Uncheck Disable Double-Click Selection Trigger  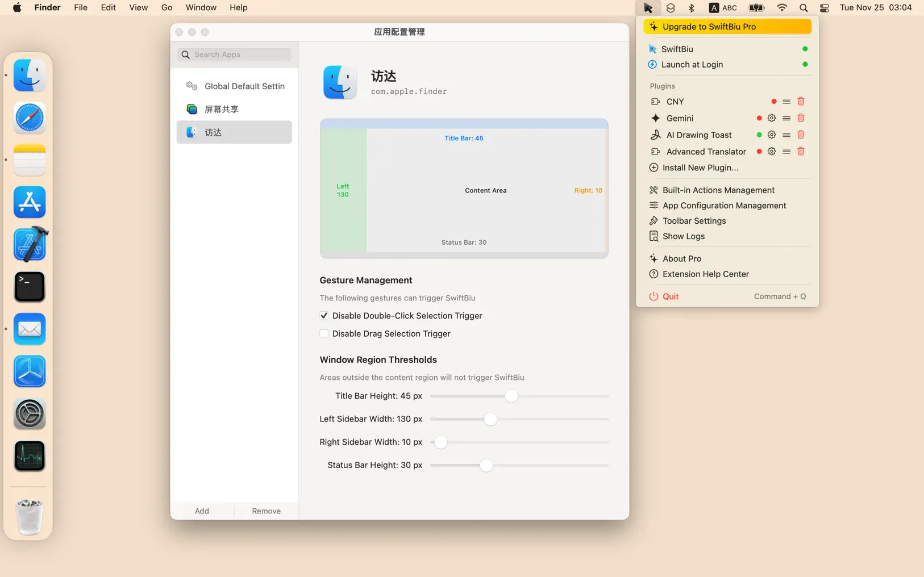click(324, 316)
